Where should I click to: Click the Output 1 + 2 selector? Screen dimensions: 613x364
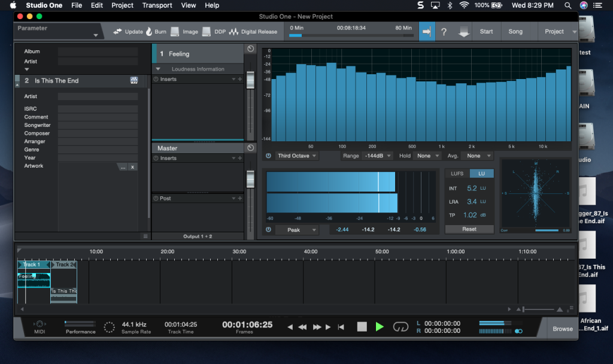tap(198, 236)
